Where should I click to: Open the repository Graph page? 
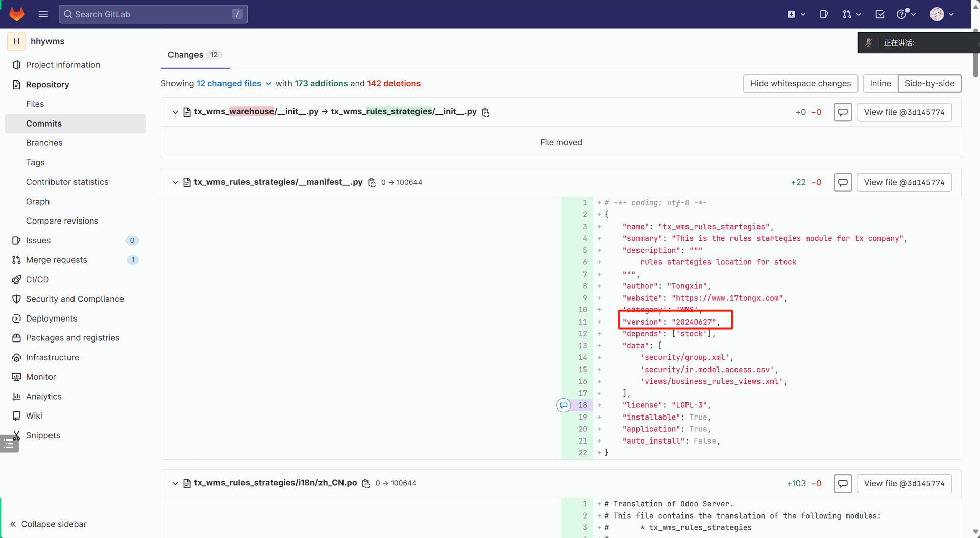(x=38, y=202)
